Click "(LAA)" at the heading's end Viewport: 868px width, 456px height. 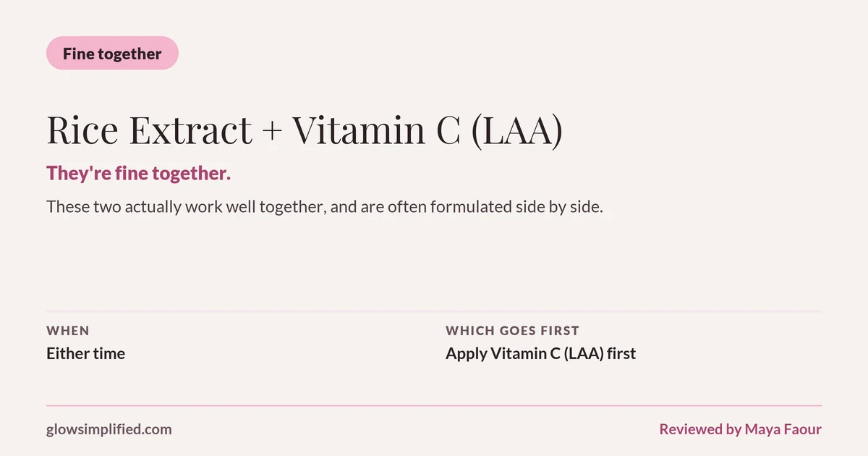[x=516, y=131]
